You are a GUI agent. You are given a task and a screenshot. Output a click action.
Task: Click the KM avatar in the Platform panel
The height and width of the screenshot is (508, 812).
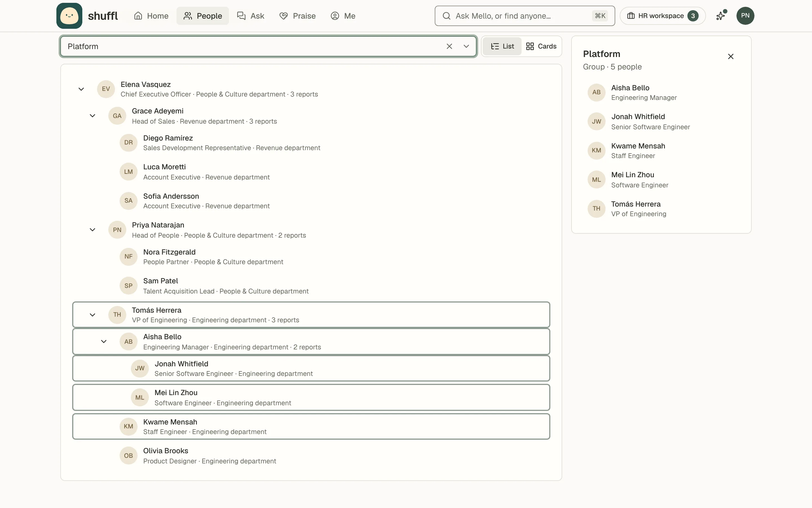(x=596, y=150)
